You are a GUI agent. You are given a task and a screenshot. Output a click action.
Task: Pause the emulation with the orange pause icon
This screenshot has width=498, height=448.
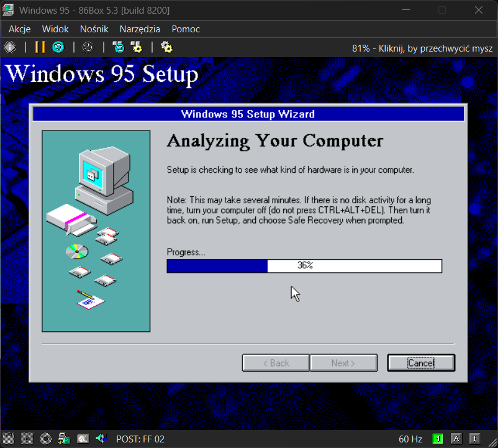(x=40, y=47)
